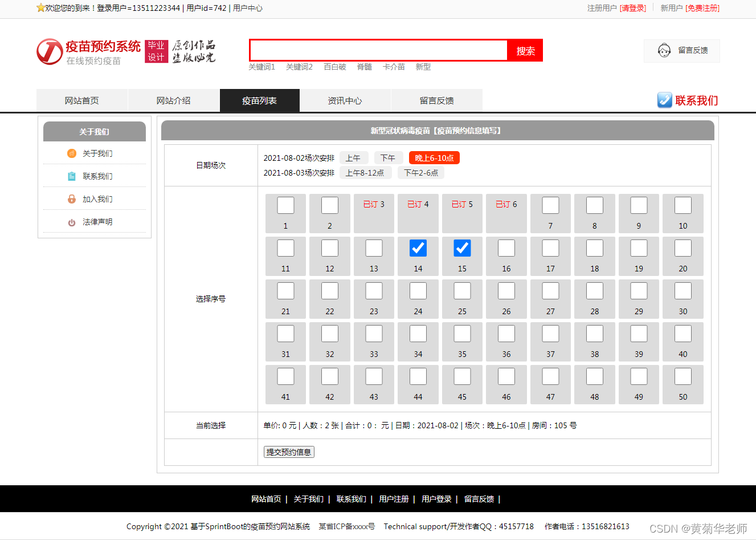Open 关于我们 in the left sidebar list

97,153
